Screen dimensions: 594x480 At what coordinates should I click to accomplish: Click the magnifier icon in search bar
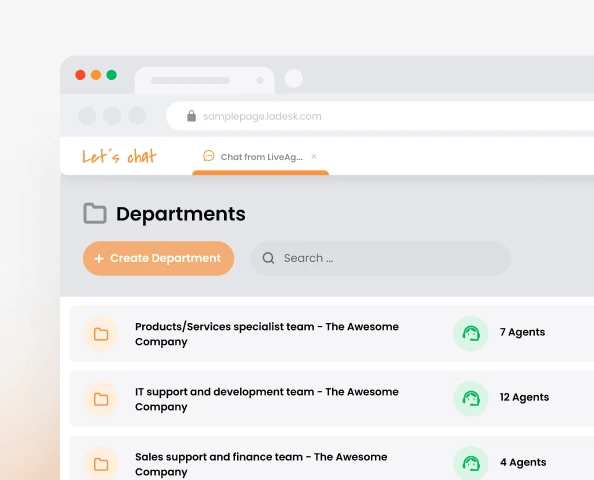point(268,258)
